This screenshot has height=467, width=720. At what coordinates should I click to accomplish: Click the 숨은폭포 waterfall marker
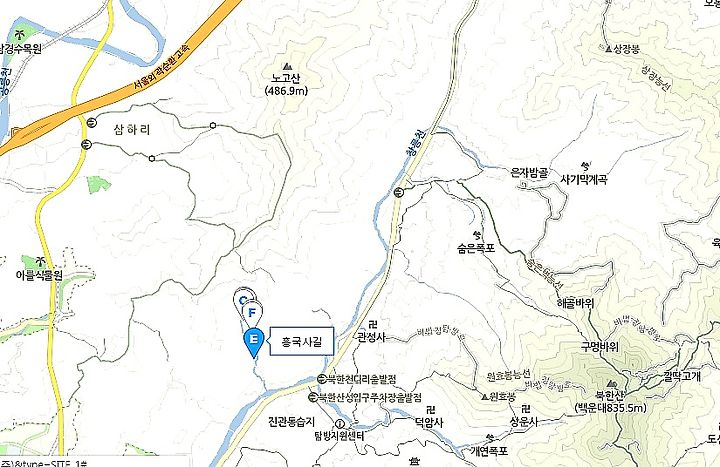(x=478, y=235)
